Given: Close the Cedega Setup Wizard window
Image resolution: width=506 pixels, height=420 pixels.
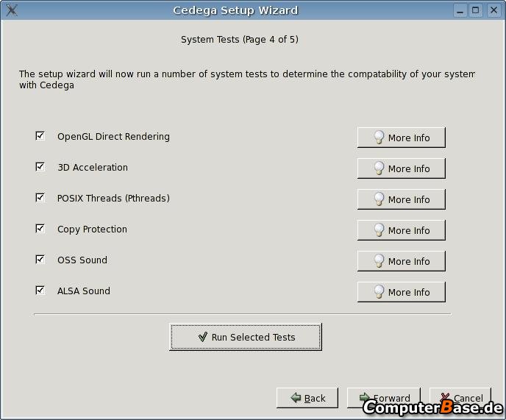Looking at the screenshot, I should tap(493, 10).
